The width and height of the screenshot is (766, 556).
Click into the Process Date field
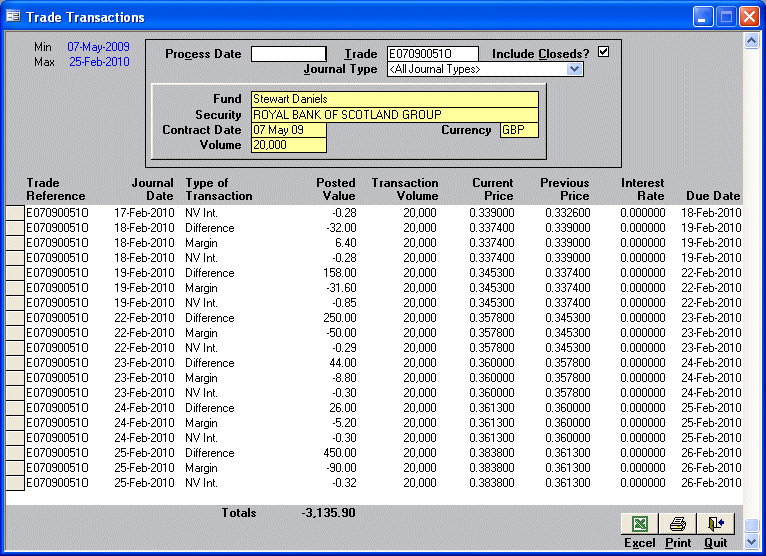click(288, 54)
